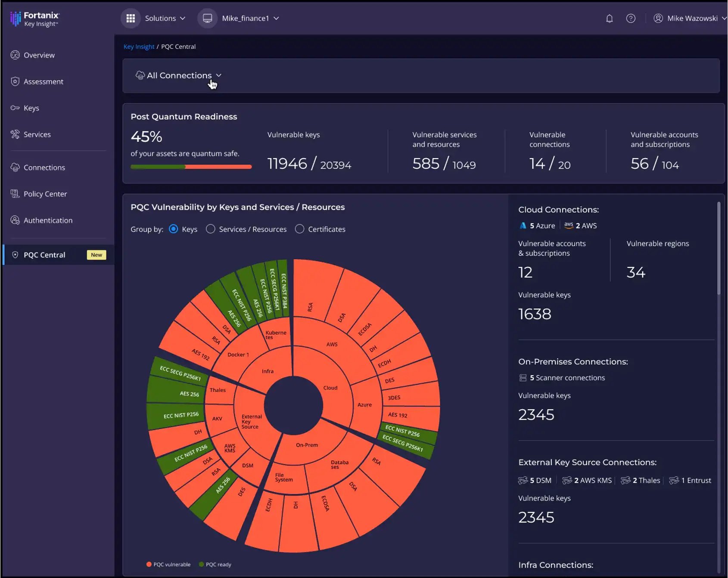Click the Scanner connections server icon

[x=523, y=378]
